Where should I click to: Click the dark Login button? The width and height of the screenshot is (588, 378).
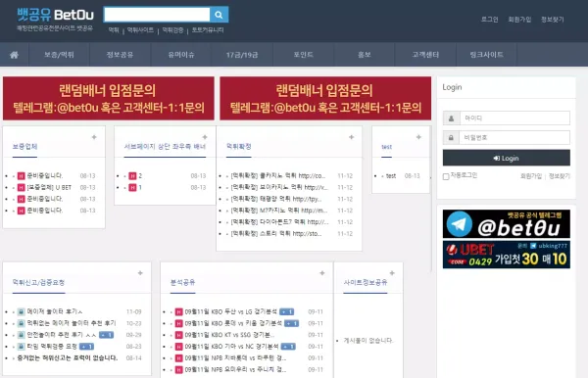(507, 158)
